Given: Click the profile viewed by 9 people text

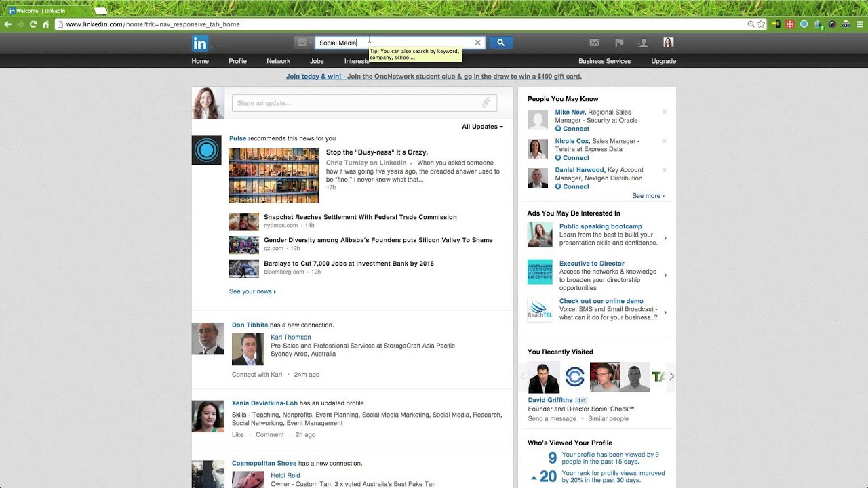Looking at the screenshot, I should pos(610,459).
